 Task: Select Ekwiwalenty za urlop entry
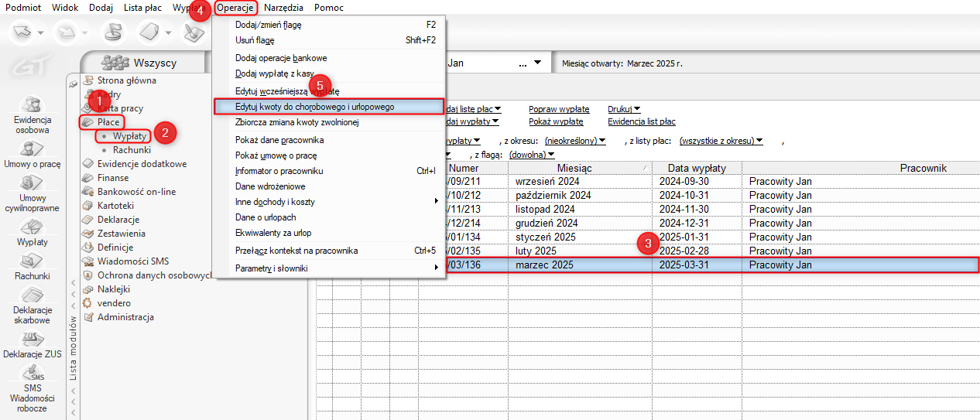click(329, 232)
